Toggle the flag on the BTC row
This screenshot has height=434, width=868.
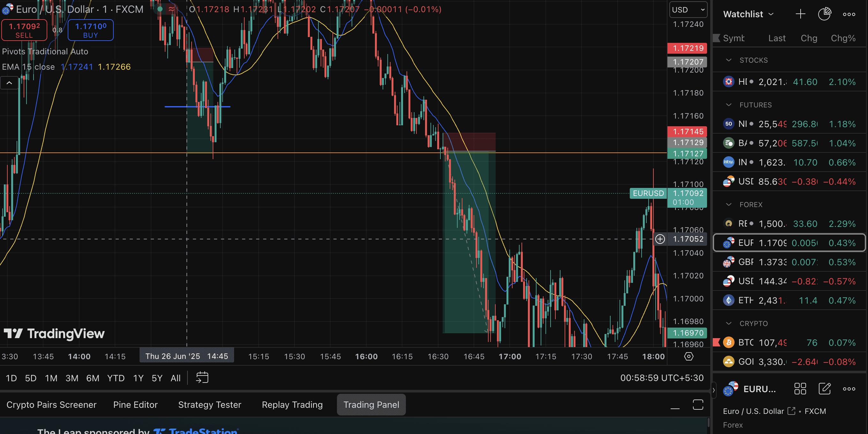(x=717, y=343)
